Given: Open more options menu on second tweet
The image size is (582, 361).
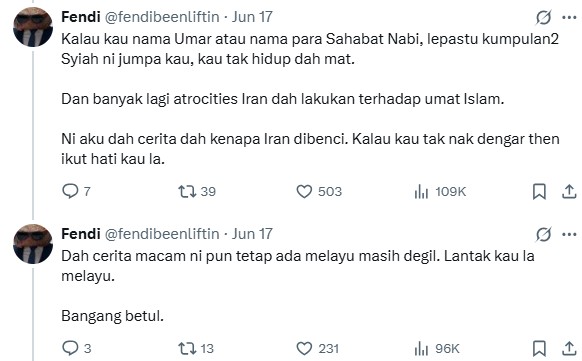Looking at the screenshot, I should coord(569,234).
